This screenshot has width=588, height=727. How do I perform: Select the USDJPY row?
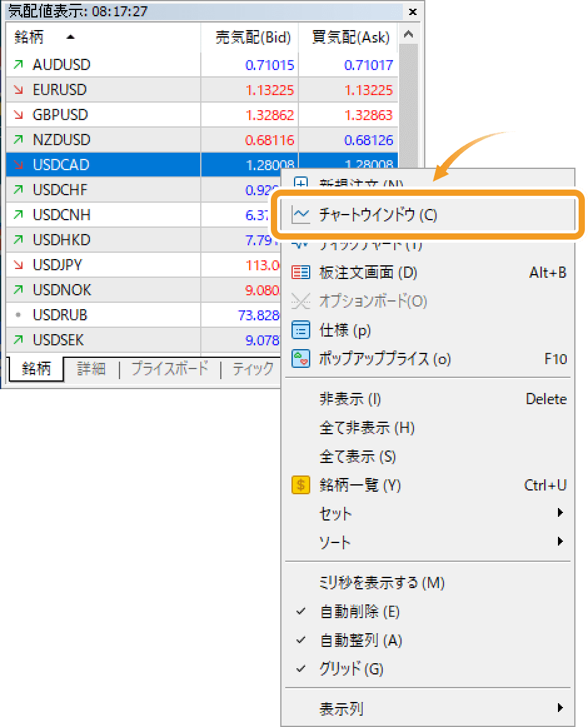pyautogui.click(x=143, y=265)
